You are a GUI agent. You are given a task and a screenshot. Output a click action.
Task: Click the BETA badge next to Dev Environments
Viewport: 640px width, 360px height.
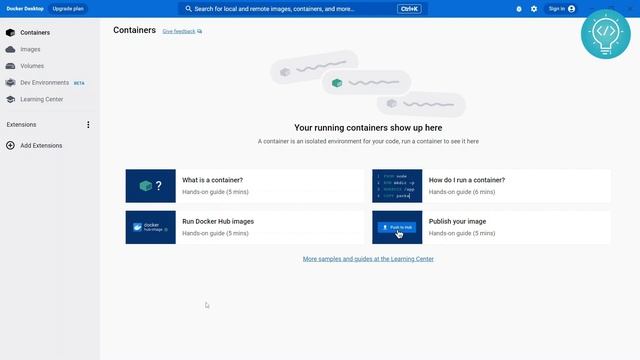tap(79, 83)
